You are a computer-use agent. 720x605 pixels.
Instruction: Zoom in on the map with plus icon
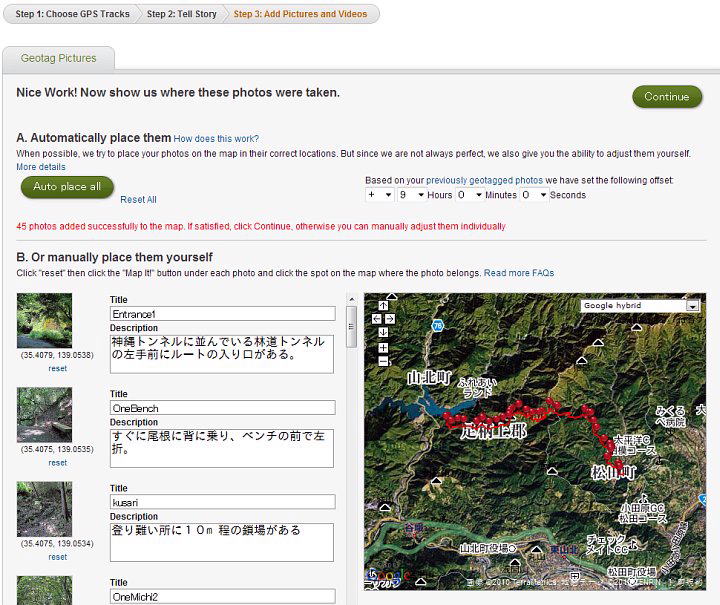(383, 348)
